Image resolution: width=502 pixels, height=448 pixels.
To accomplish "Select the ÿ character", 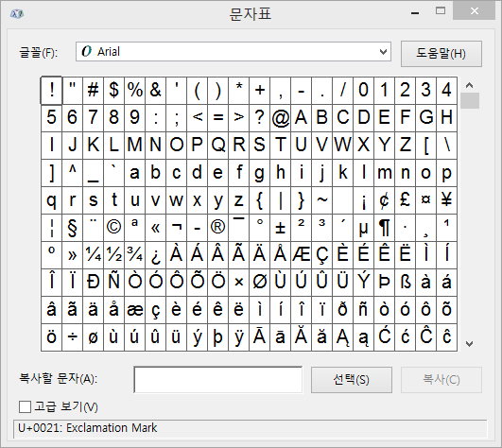I will click(239, 337).
